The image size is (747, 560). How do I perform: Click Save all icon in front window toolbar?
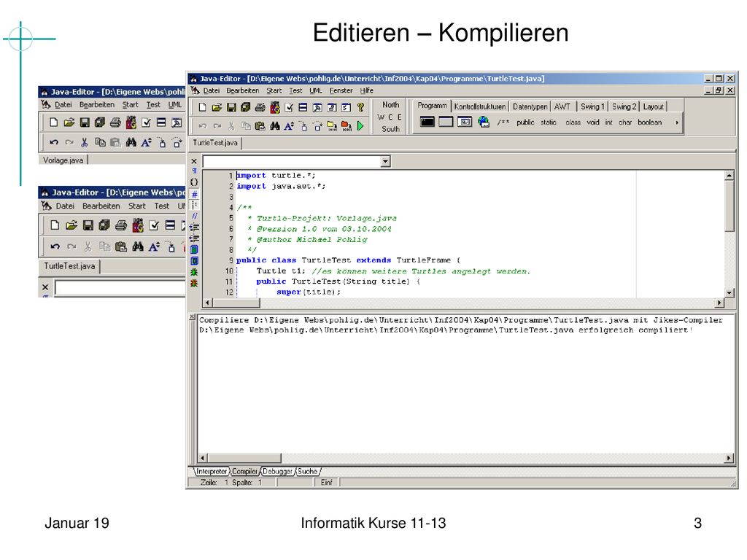point(245,108)
